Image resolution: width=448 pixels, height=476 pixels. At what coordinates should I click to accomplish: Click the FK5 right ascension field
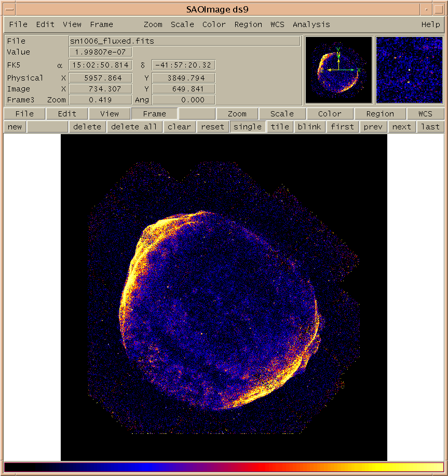point(100,65)
